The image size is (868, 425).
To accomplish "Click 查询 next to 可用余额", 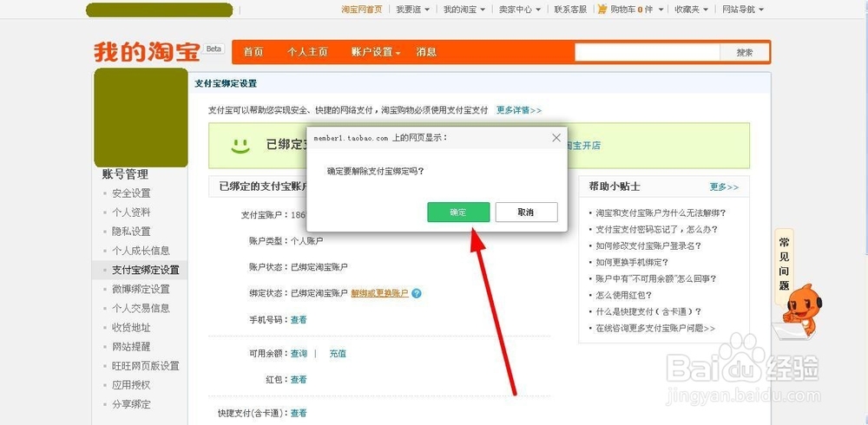I will click(299, 353).
